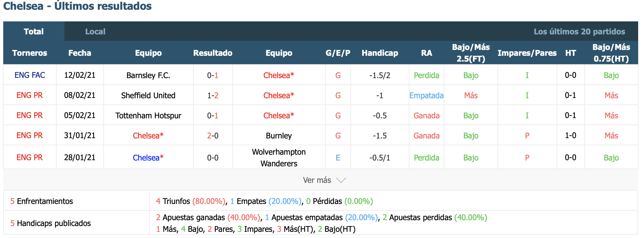The width and height of the screenshot is (644, 238).
Task: Open the 0-1 result versus Barnsley
Action: pos(213,76)
